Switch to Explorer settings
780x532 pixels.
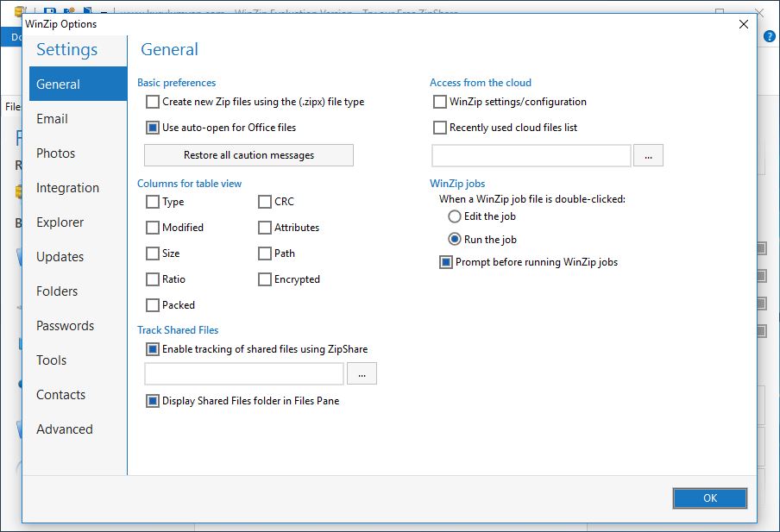[x=78, y=222]
